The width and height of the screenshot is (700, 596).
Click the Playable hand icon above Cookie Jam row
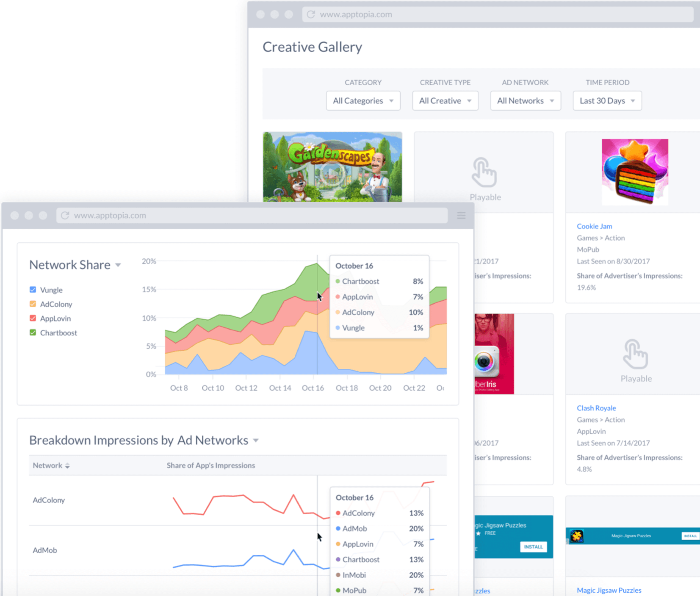point(484,172)
